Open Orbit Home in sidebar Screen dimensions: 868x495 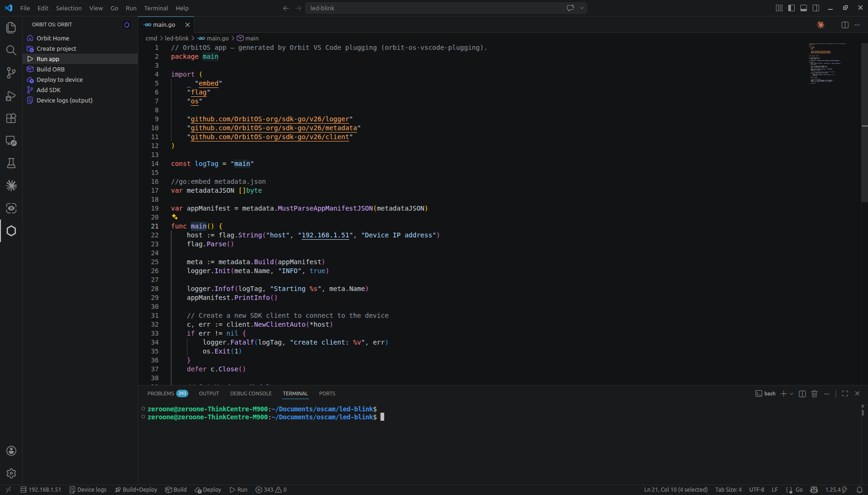80,38
